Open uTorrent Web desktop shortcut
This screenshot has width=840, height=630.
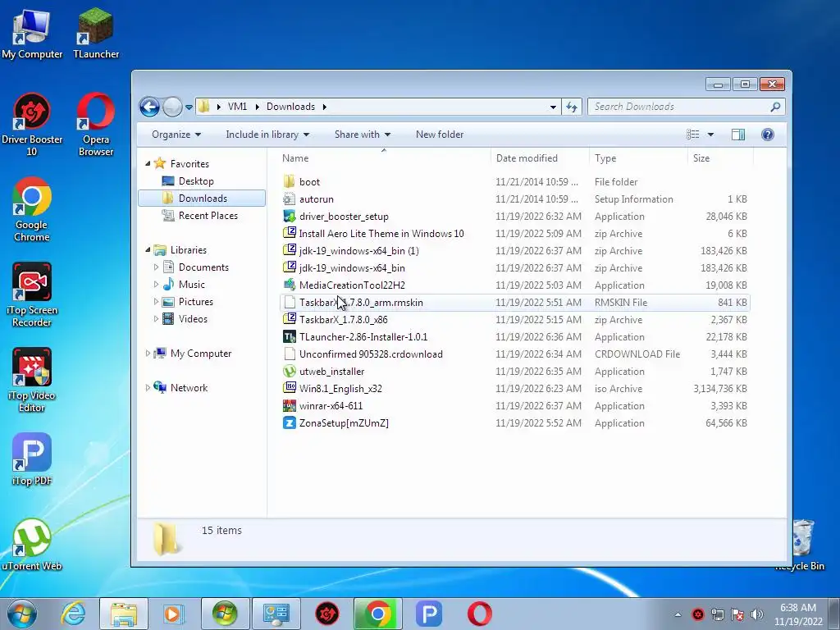pos(32,545)
